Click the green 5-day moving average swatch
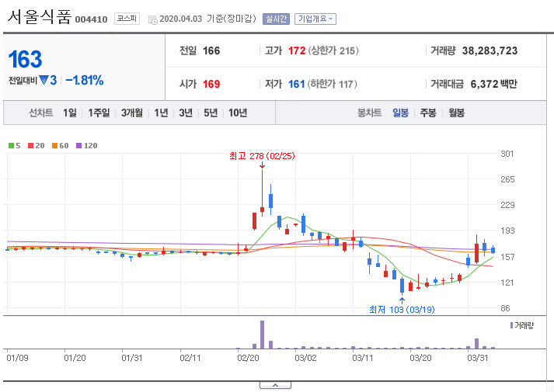554x392 pixels. click(x=11, y=145)
